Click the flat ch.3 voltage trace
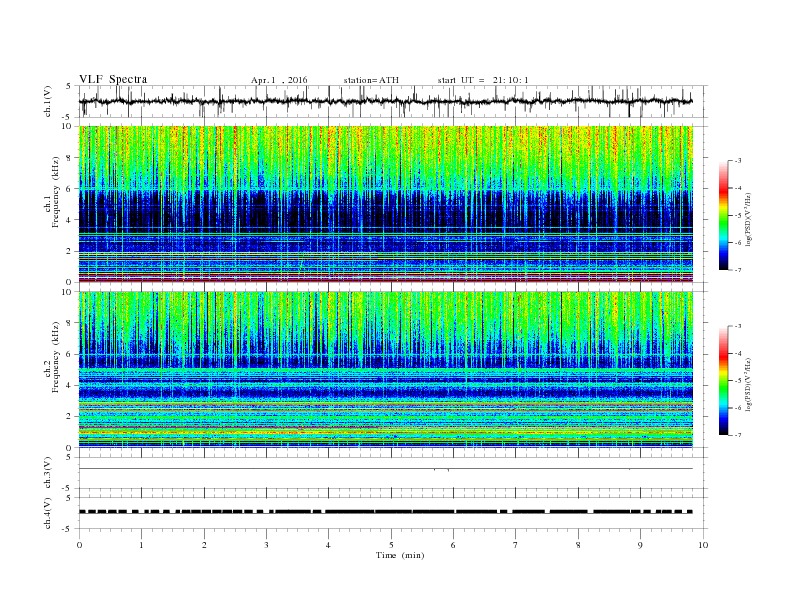Screen dimensions: 792x612 [x=386, y=469]
